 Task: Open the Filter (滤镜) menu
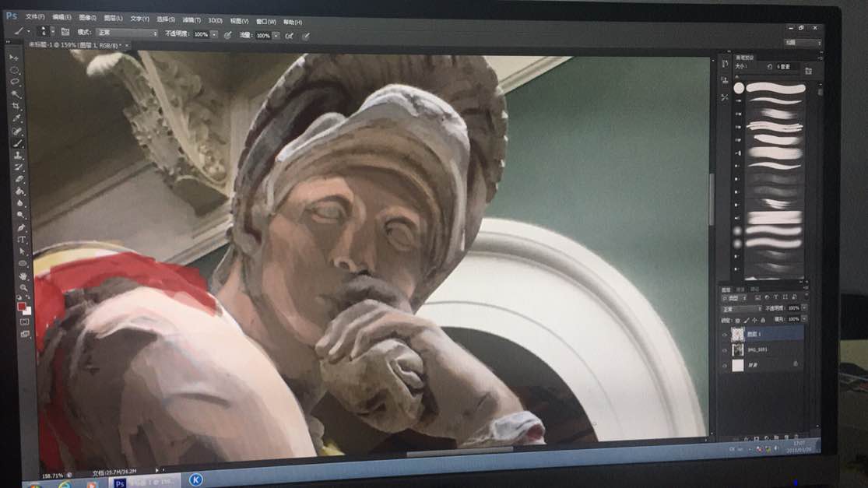click(192, 20)
